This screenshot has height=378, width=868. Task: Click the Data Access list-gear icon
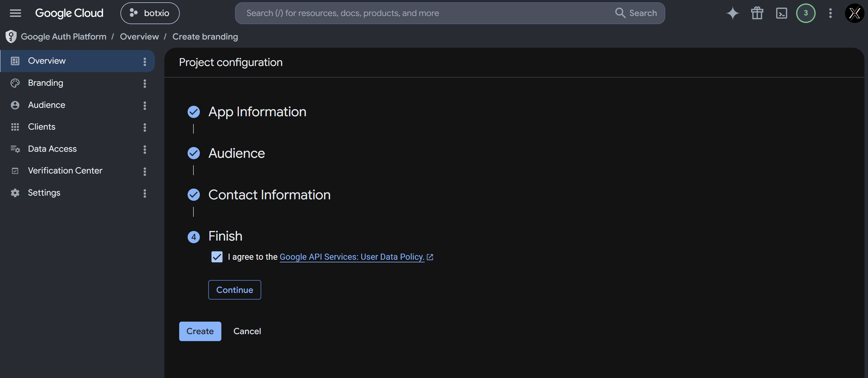(15, 149)
